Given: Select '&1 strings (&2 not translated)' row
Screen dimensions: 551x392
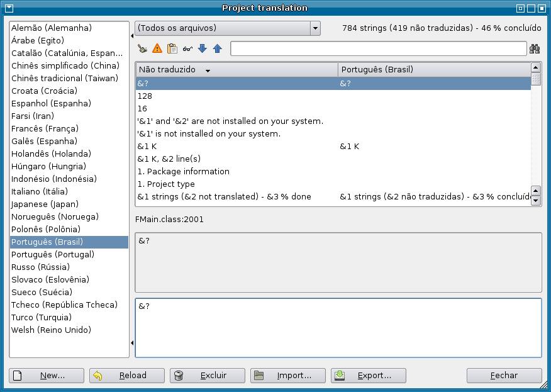Looking at the screenshot, I should [x=333, y=197].
